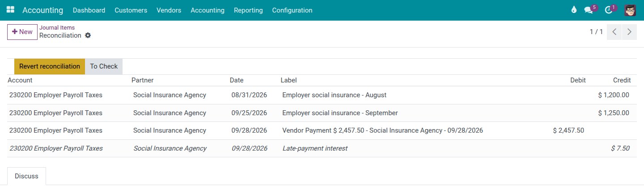The height and width of the screenshot is (186, 644).
Task: Open the Customers menu
Action: point(131,10)
